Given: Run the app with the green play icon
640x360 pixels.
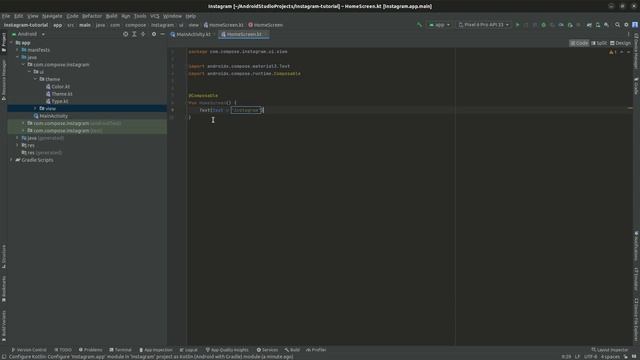Looking at the screenshot, I should [x=517, y=25].
